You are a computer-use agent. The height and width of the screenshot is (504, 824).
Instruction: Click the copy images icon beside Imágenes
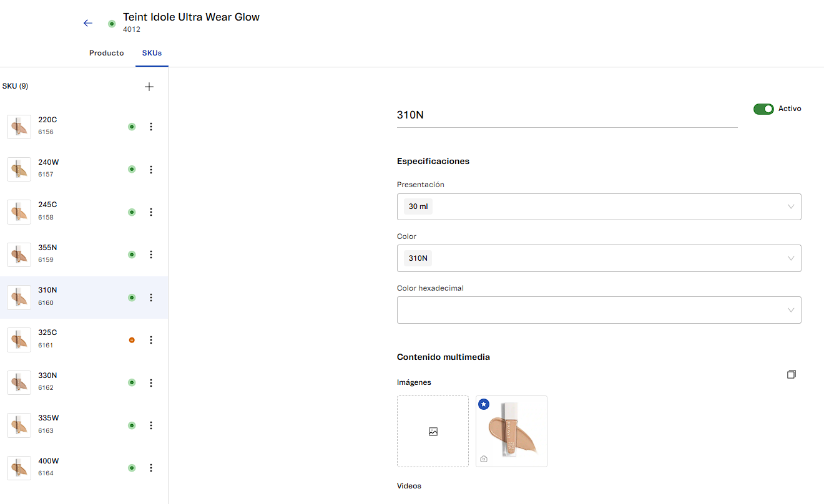(x=791, y=374)
